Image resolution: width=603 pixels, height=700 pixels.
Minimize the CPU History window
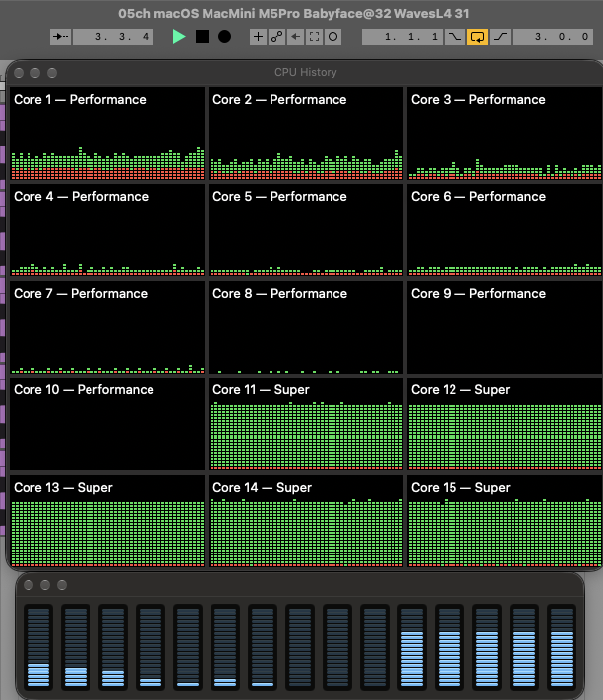coord(35,73)
